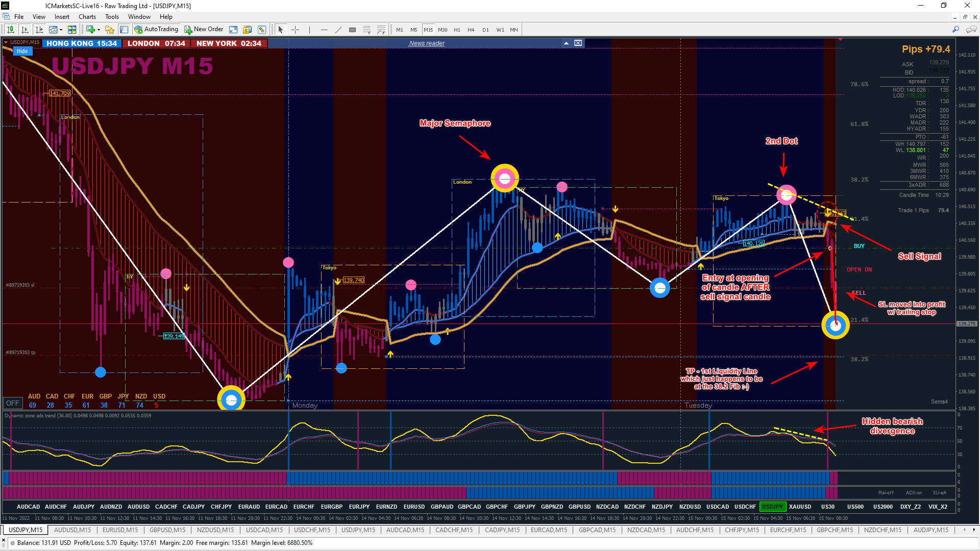Click the New Order button

click(204, 30)
